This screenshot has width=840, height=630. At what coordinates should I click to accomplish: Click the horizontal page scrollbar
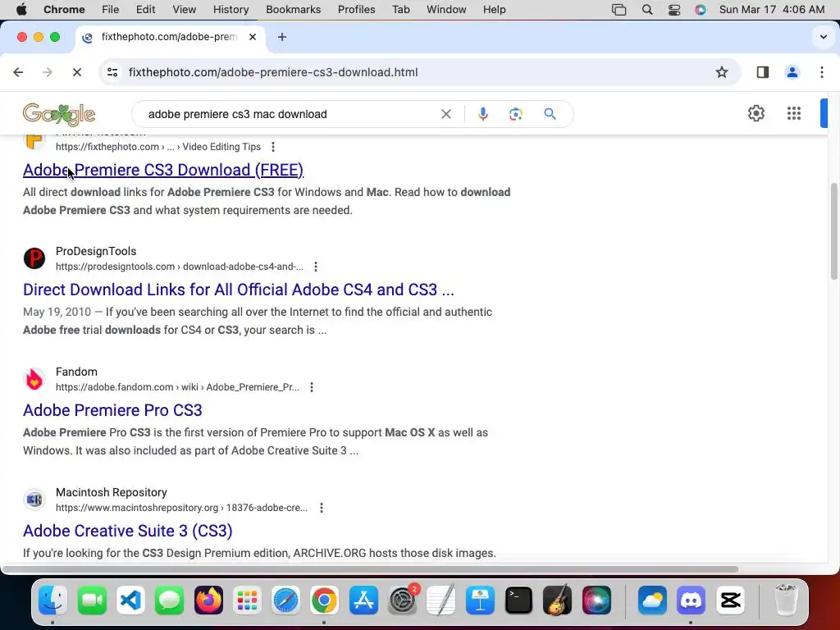point(370,569)
